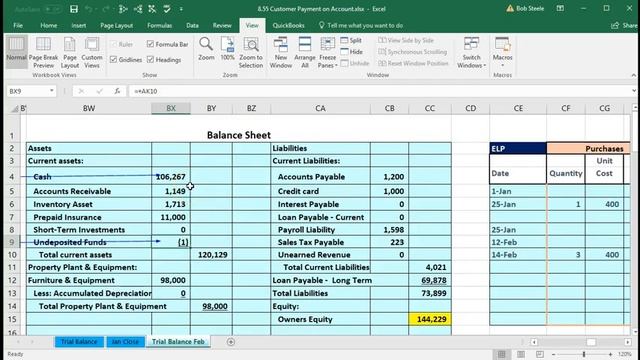Open Customize Quick Access Toolbar dropdown

point(181,9)
